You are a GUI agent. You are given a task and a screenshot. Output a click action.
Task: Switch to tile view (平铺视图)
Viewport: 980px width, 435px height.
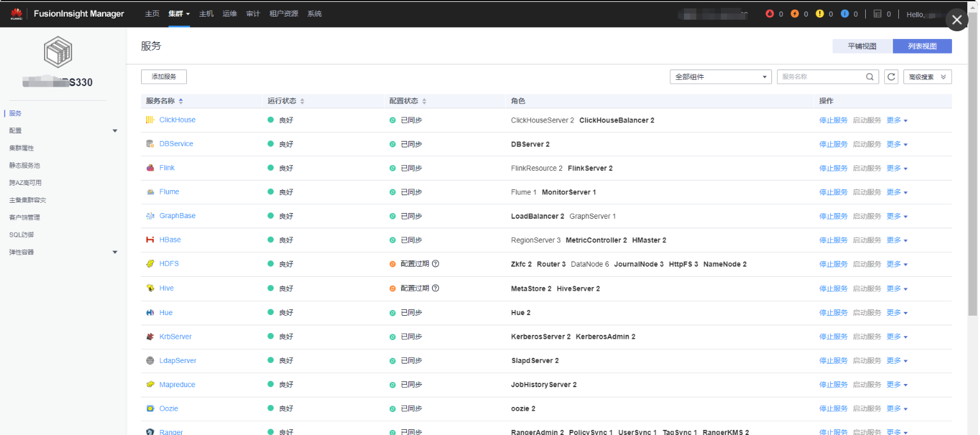pos(862,46)
